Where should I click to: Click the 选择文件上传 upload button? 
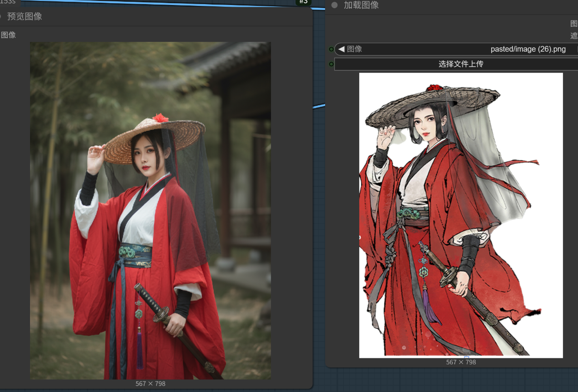coord(460,64)
